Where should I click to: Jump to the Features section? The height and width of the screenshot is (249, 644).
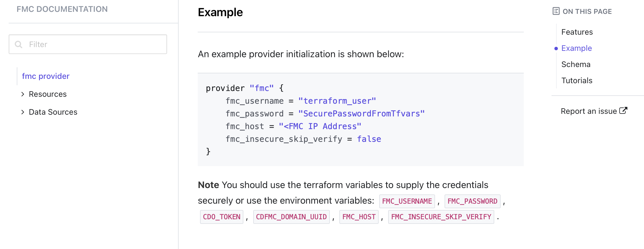point(577,32)
